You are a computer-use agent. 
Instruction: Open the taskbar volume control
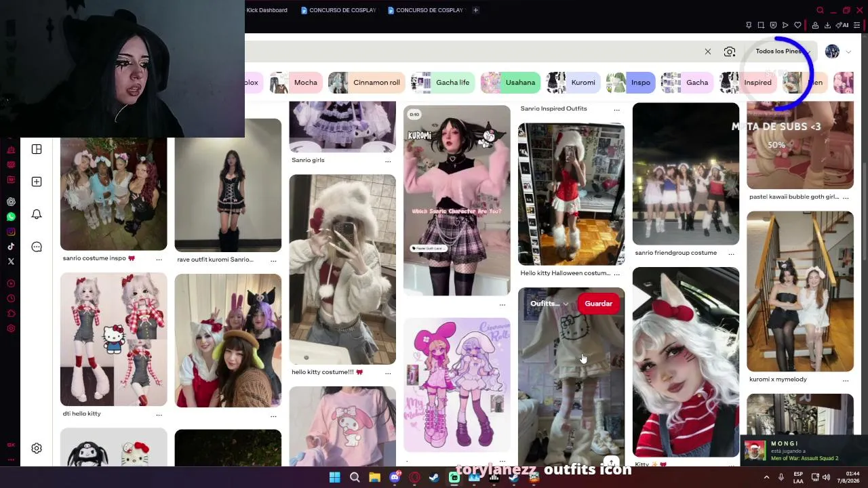826,477
